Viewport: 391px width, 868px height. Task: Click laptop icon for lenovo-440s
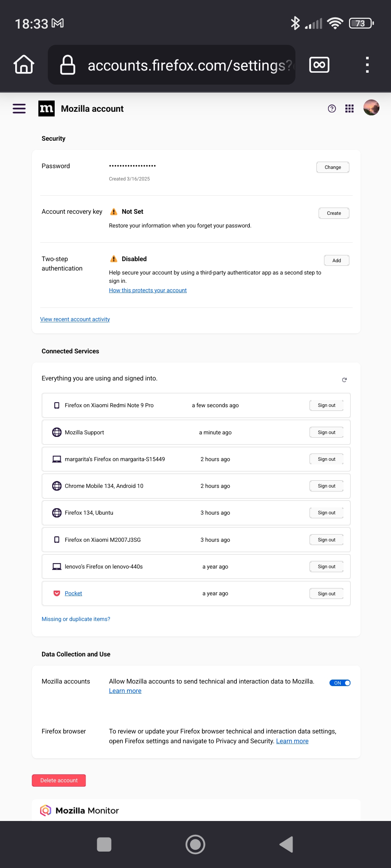57,567
